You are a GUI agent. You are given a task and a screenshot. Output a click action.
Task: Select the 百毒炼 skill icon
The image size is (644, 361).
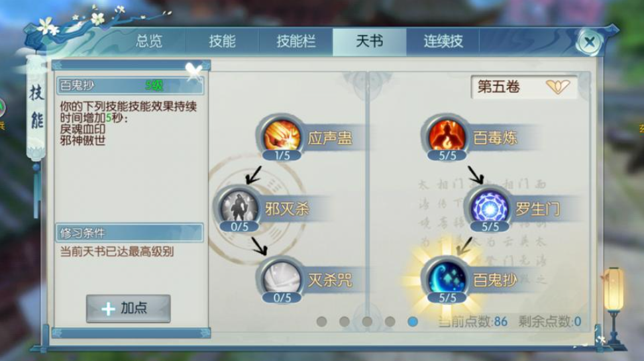tap(447, 136)
